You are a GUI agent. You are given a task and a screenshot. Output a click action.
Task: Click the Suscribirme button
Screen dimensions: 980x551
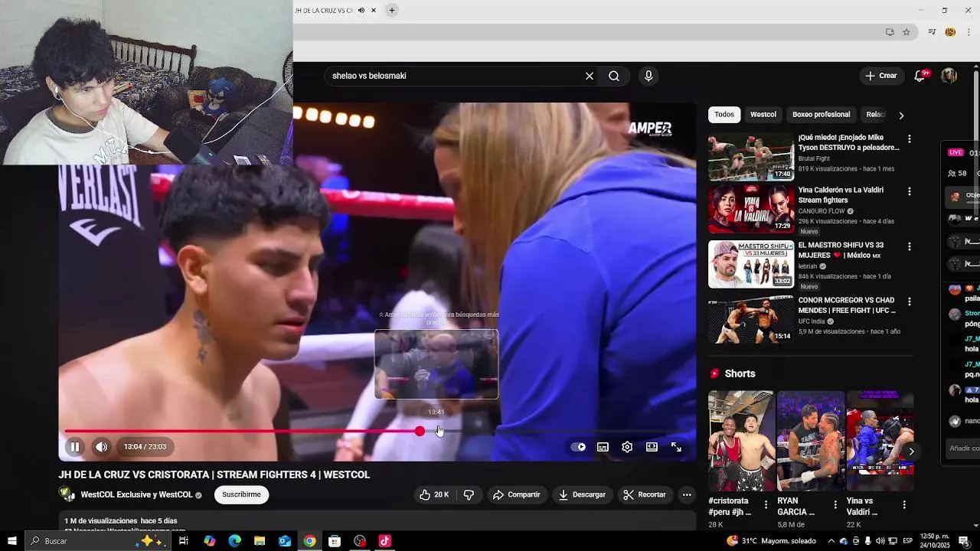pyautogui.click(x=241, y=495)
